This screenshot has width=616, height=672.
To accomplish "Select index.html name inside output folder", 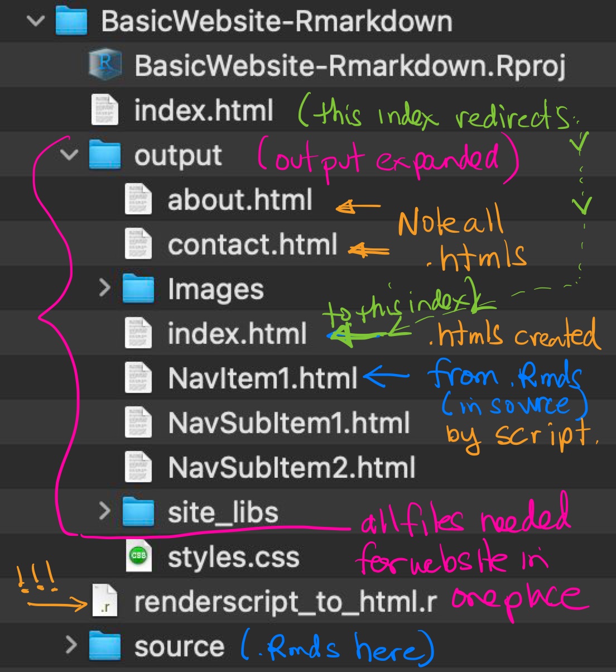I will point(237,334).
